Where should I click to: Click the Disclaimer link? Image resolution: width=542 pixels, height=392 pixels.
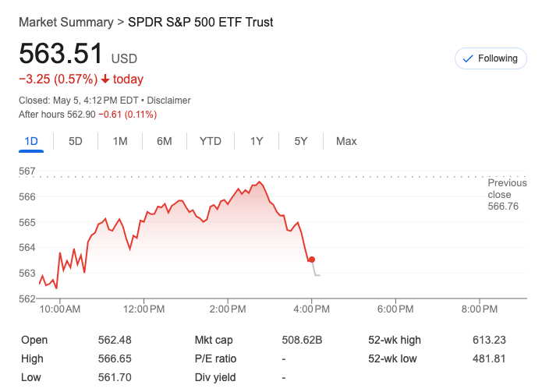[168, 101]
